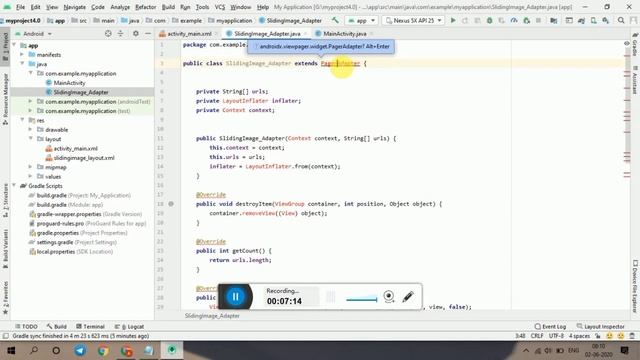Collapse Gradle Scripts node
640x360 pixels.
(x=15, y=186)
